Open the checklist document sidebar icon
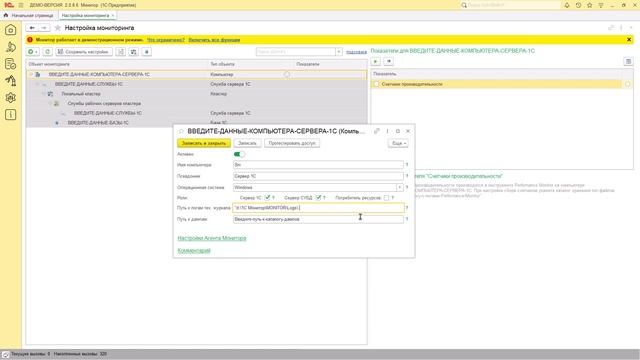 (11, 64)
